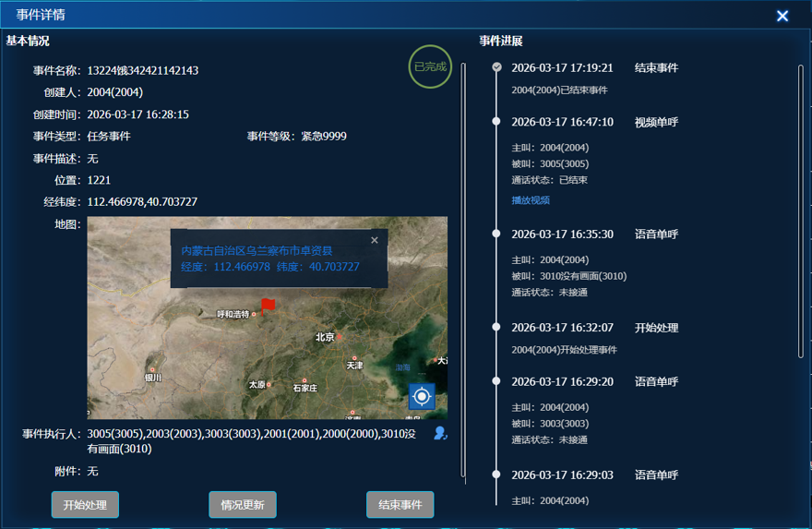Click the 呼和浩特 label on the map
Screen dimensions: 812x529
coord(233,314)
